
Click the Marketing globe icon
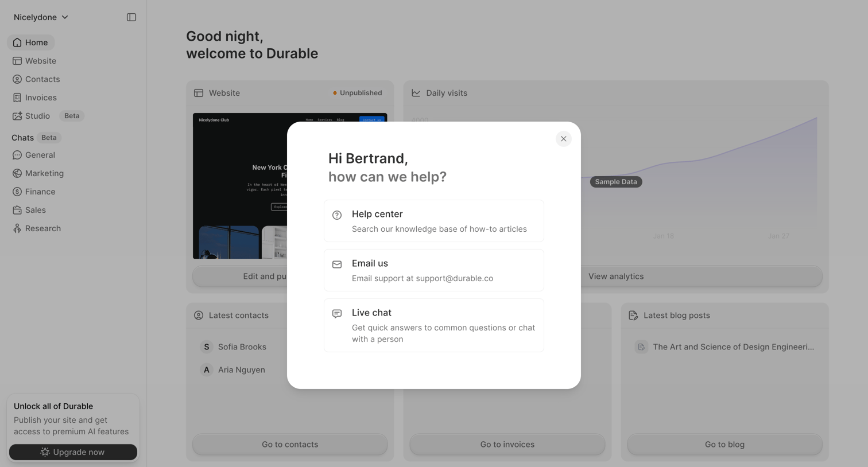pyautogui.click(x=17, y=173)
